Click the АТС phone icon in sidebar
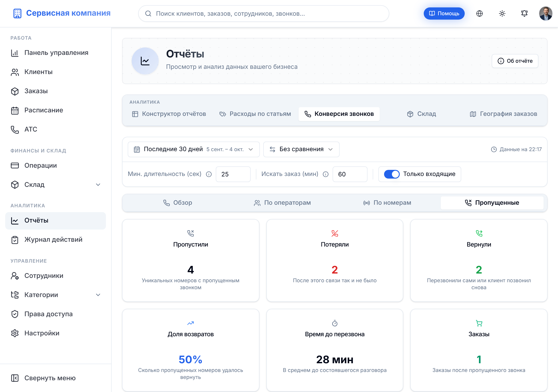558x392 pixels. pyautogui.click(x=15, y=129)
